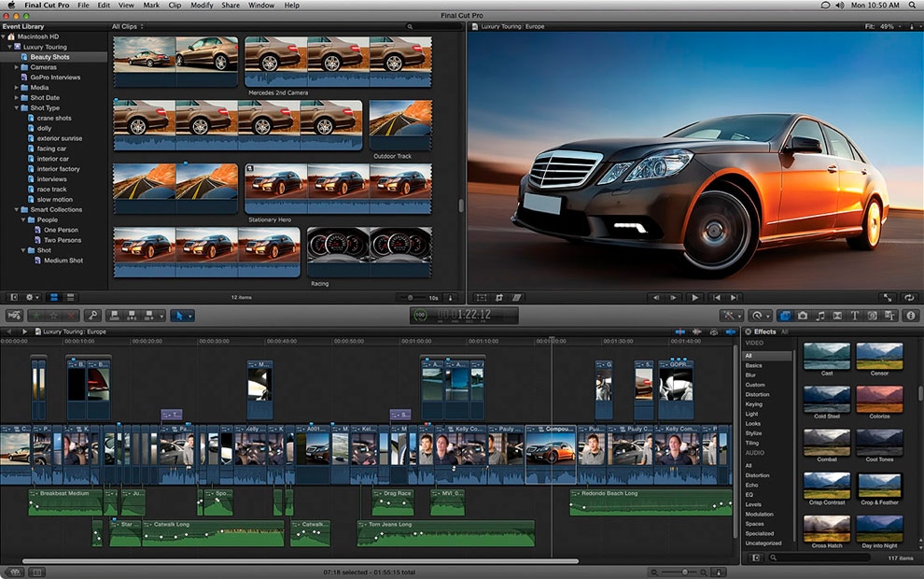Open the Music and Sound browser icon
This screenshot has height=579, width=924.
(x=821, y=315)
